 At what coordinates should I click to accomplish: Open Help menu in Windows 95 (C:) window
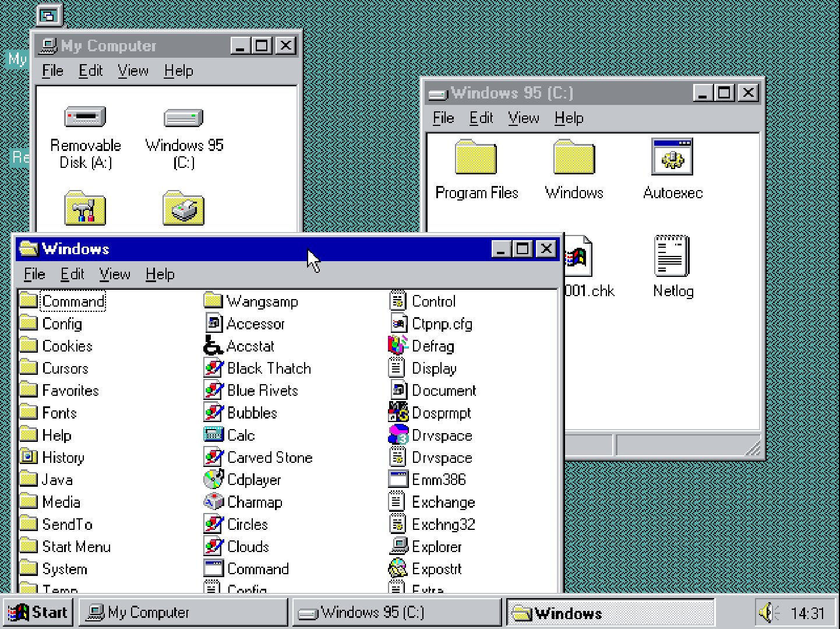[569, 118]
